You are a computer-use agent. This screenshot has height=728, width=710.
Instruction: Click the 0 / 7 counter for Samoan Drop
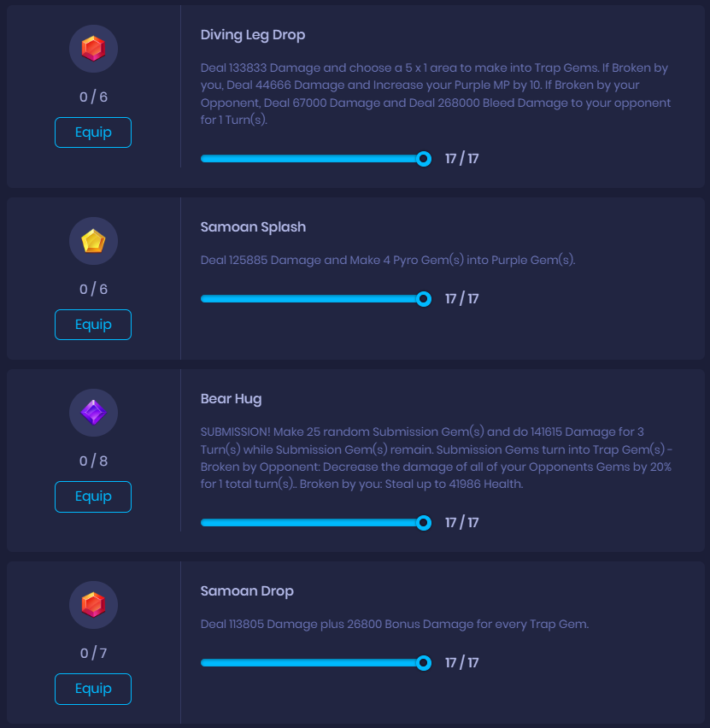point(93,654)
